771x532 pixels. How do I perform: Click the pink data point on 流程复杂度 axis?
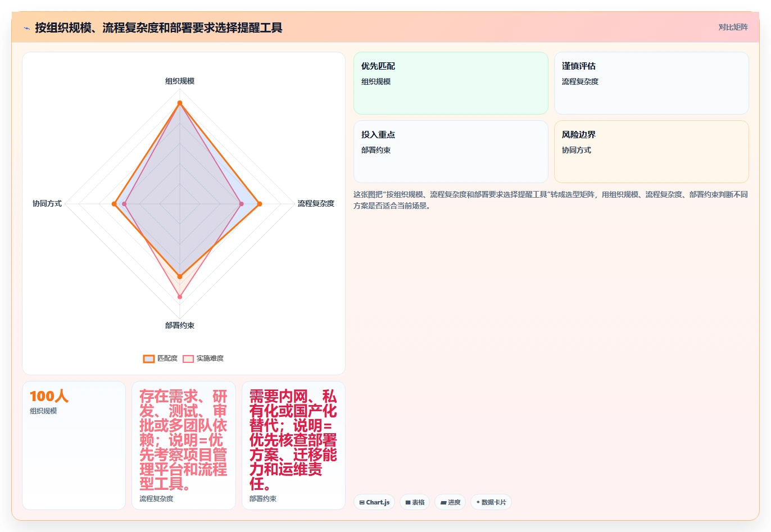pos(242,204)
